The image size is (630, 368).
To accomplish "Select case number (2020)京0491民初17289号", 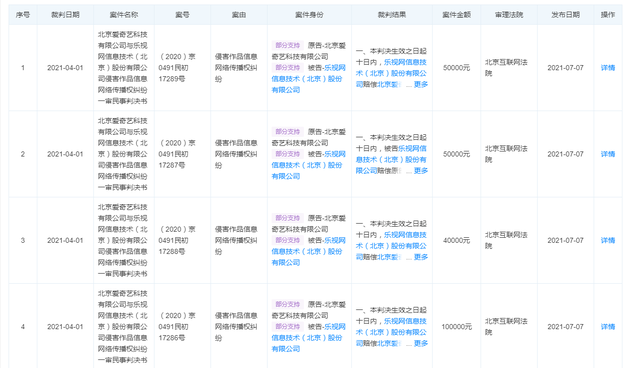I will point(177,68).
